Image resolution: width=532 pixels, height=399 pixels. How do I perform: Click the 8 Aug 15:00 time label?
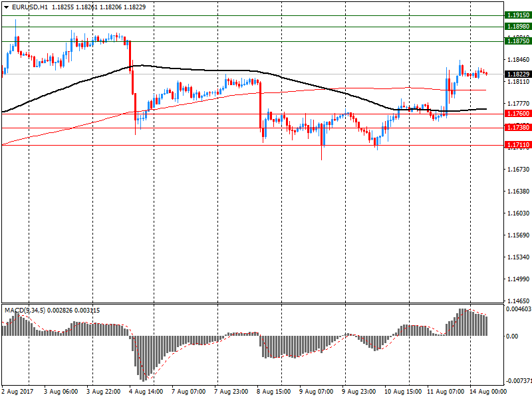(x=274, y=392)
